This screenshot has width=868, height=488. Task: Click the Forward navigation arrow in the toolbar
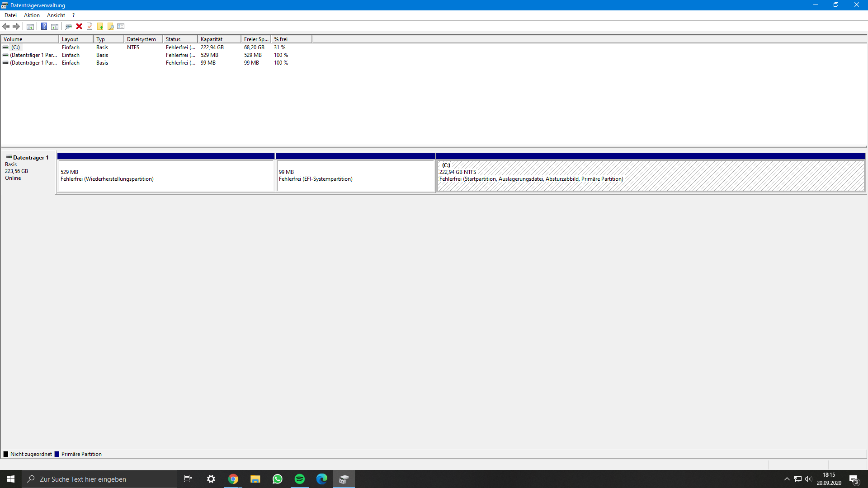(x=16, y=26)
